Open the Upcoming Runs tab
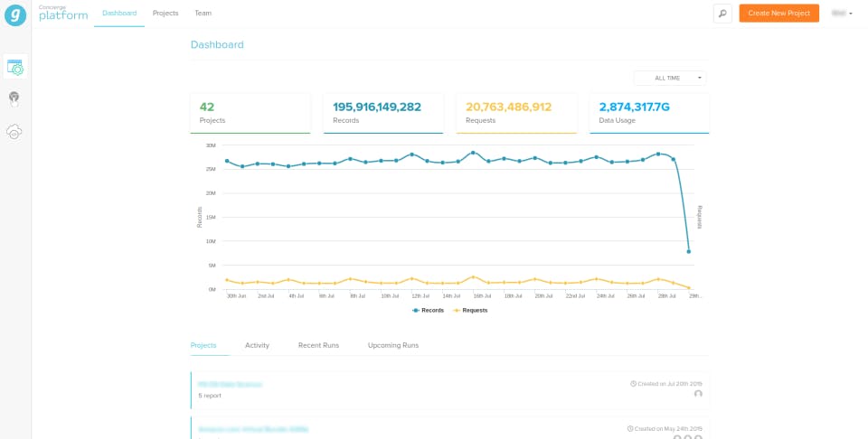 pyautogui.click(x=393, y=345)
